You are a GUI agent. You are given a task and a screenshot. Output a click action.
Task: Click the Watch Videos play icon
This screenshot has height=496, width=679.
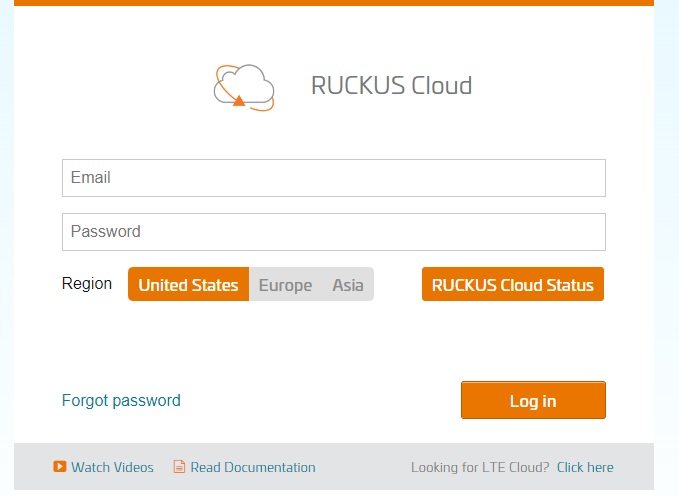60,467
